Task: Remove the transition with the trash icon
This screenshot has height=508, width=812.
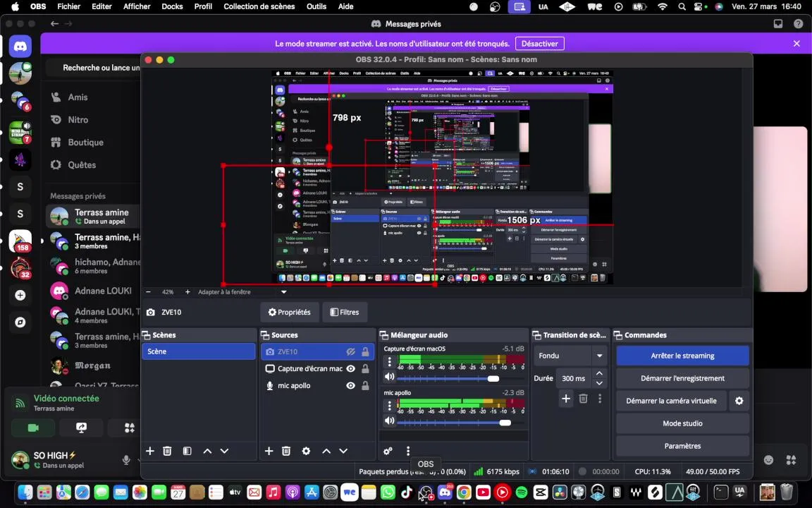Action: [x=583, y=398]
